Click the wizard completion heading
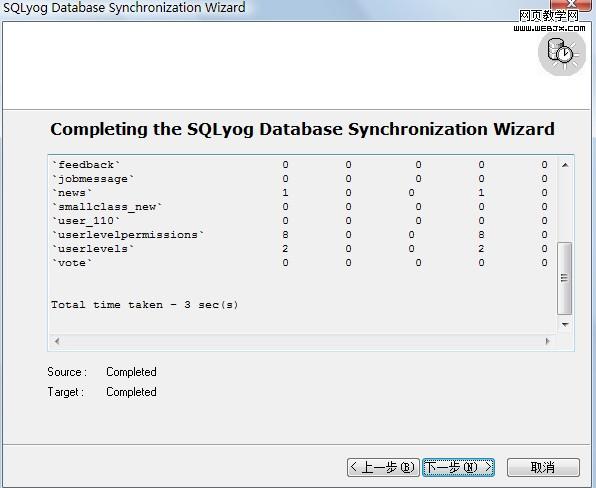Viewport: 596px width, 488px height. (x=302, y=129)
